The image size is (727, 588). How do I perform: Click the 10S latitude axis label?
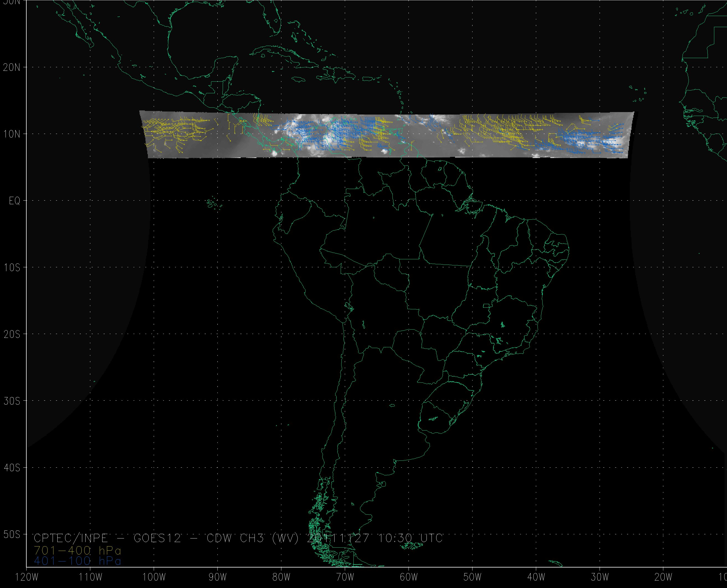coord(12,268)
